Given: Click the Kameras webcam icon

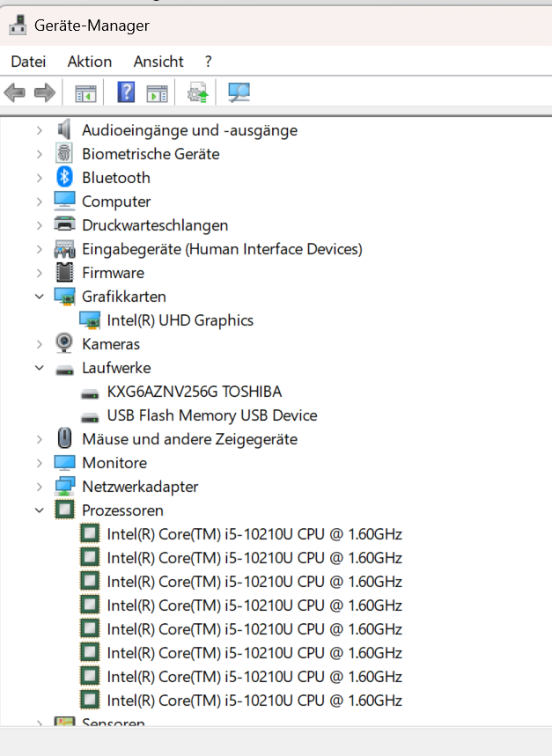Looking at the screenshot, I should [65, 344].
